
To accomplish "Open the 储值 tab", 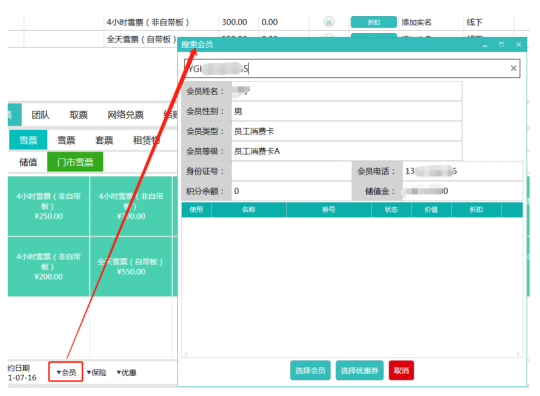I will (x=28, y=162).
